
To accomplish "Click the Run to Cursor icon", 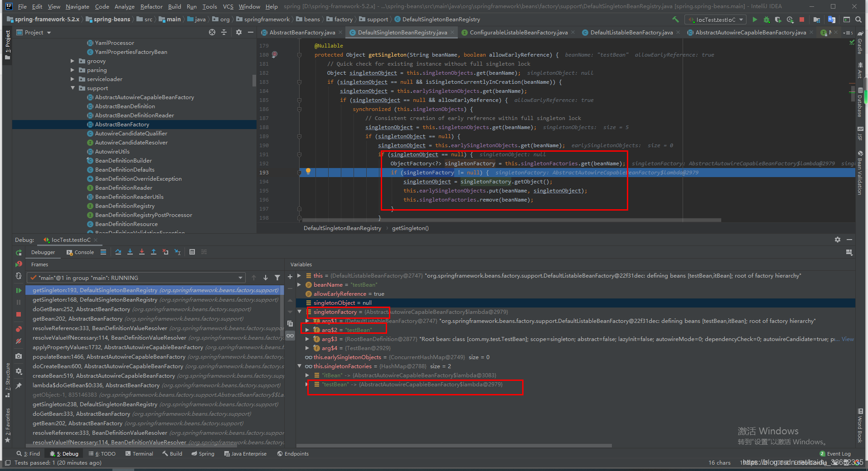I will click(177, 252).
